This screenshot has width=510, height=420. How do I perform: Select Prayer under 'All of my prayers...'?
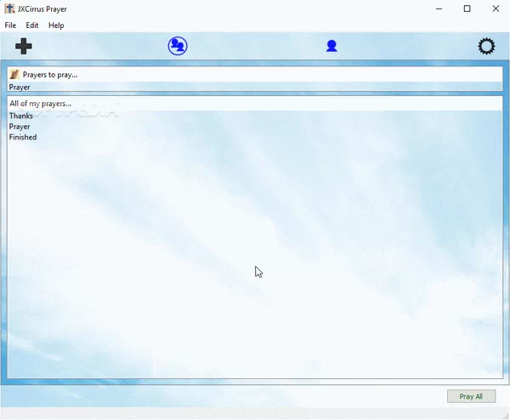[20, 127]
